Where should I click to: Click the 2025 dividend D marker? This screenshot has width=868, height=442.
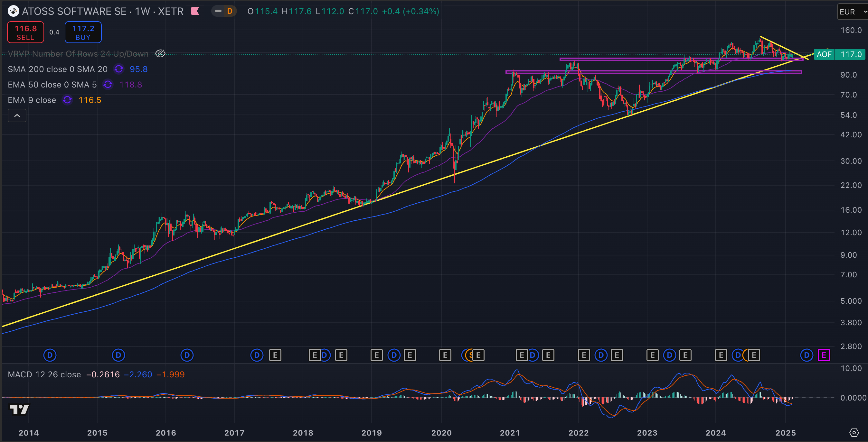point(807,355)
